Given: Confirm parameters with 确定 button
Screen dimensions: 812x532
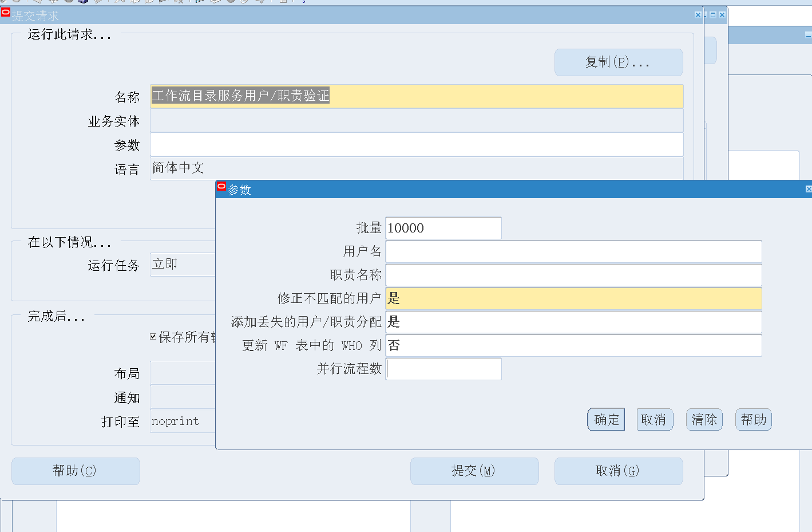Looking at the screenshot, I should [x=606, y=420].
